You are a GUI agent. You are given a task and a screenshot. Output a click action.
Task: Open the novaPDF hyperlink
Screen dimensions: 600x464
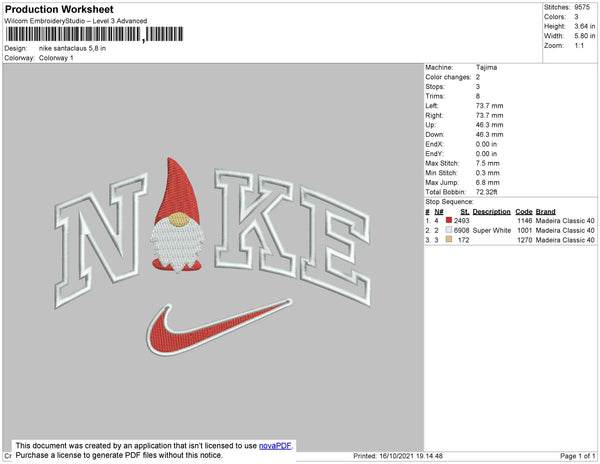point(275,446)
